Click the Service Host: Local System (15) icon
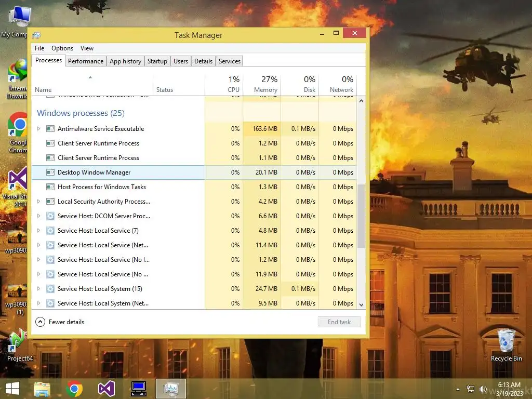The height and width of the screenshot is (399, 532). coord(50,289)
